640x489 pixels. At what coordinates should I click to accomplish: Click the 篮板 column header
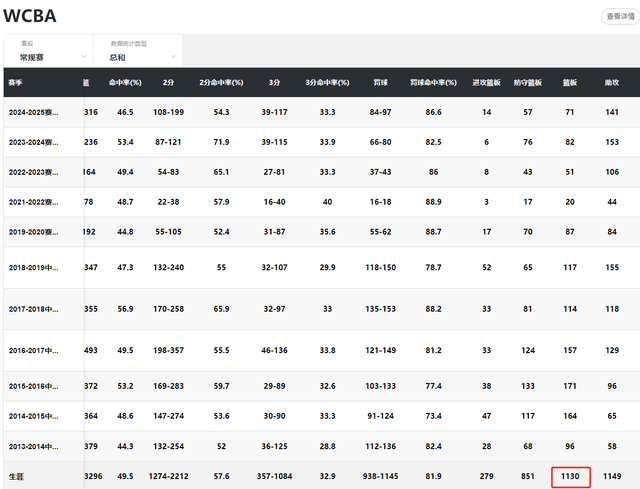(x=570, y=82)
